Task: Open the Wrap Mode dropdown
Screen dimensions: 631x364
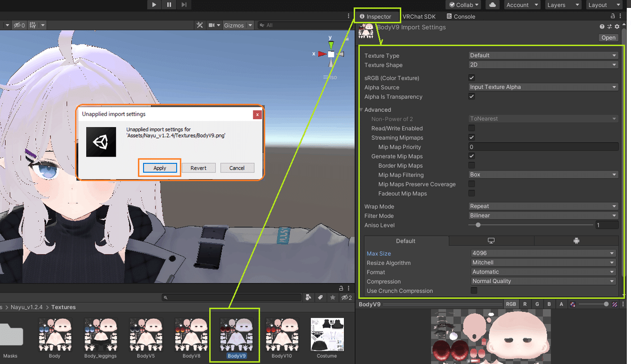Action: pos(543,206)
